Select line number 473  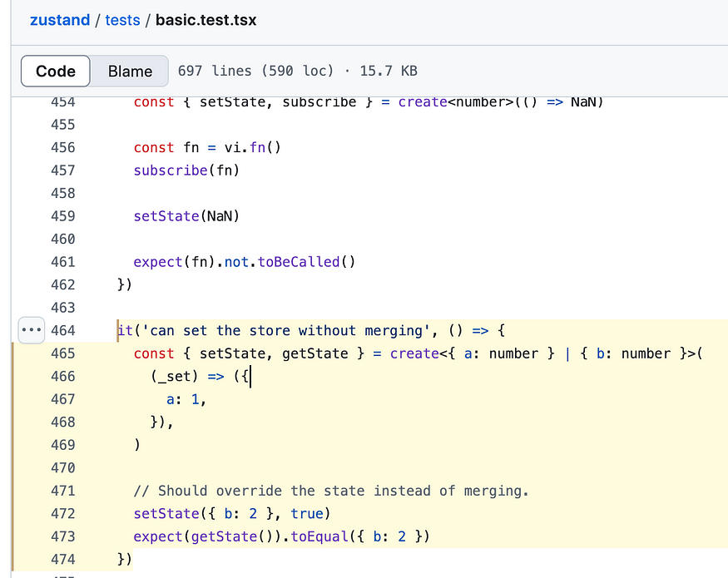tap(62, 536)
